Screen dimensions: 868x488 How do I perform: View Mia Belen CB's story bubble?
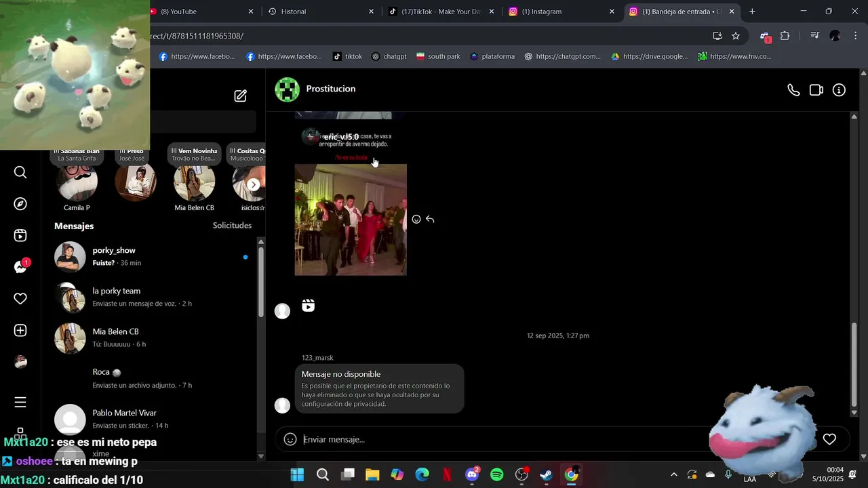point(194,182)
